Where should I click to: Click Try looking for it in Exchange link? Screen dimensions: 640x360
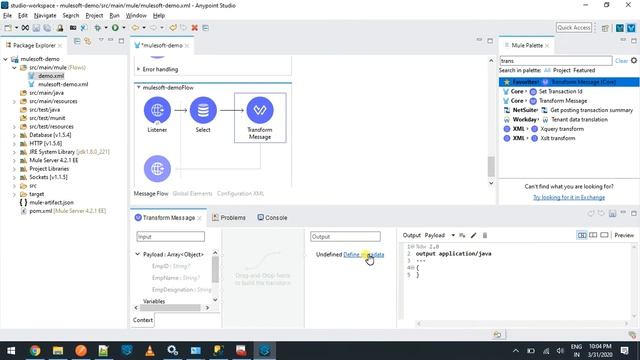point(569,197)
